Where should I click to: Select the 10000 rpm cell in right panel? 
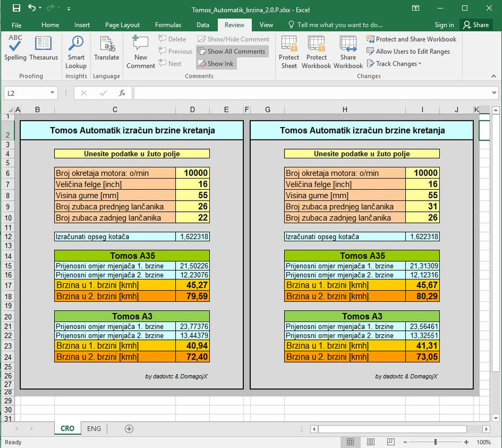coord(423,172)
